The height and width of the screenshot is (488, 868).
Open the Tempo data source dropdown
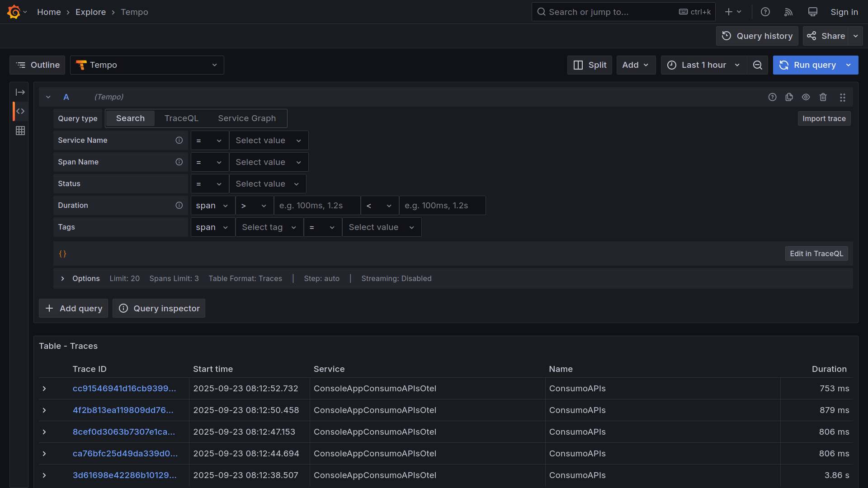click(x=147, y=65)
